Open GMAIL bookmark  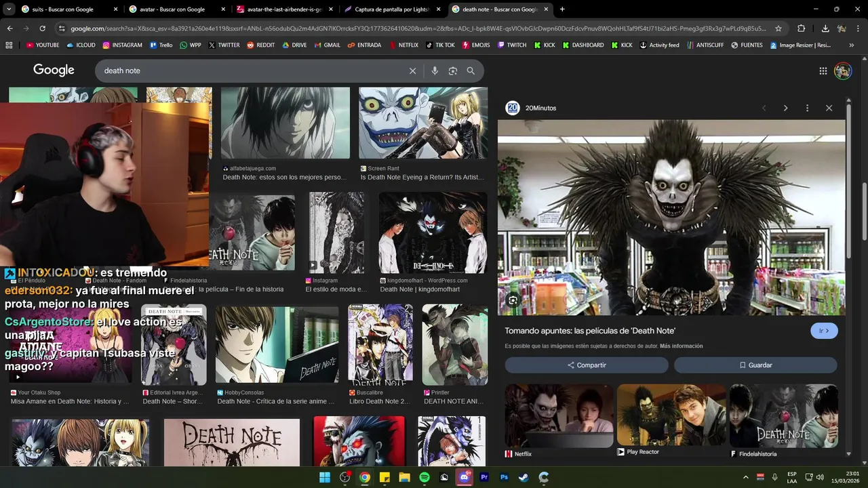[x=328, y=45]
